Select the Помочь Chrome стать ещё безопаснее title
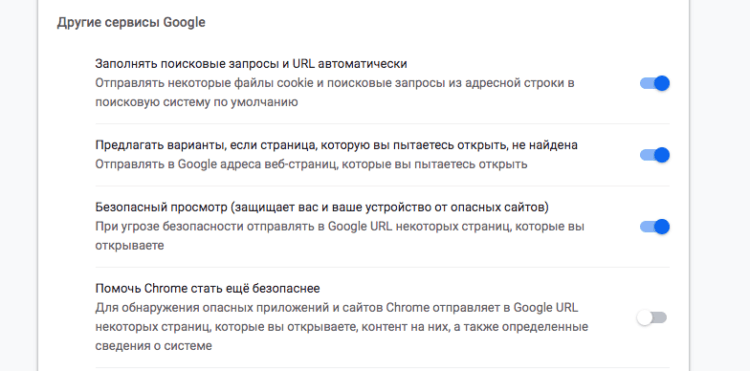This screenshot has width=750, height=371. pyautogui.click(x=208, y=288)
